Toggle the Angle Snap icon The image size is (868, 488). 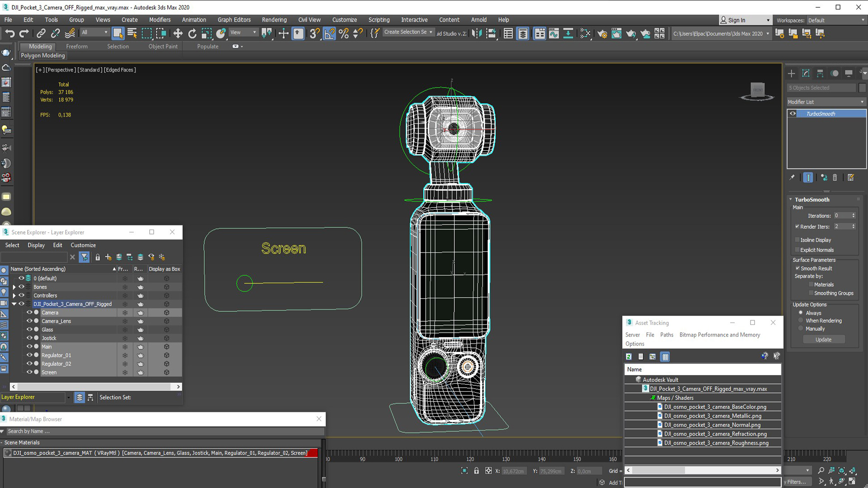click(x=330, y=33)
